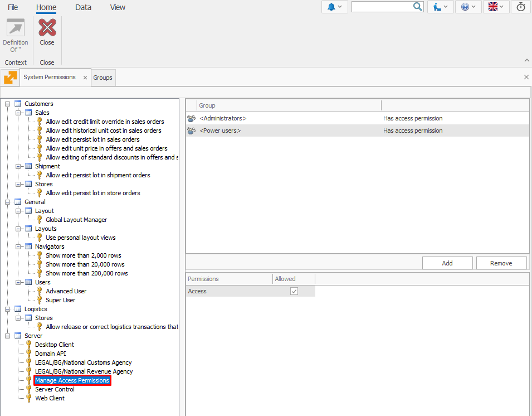The height and width of the screenshot is (416, 532).
Task: Click the red Close icon in ribbon
Action: point(47,28)
